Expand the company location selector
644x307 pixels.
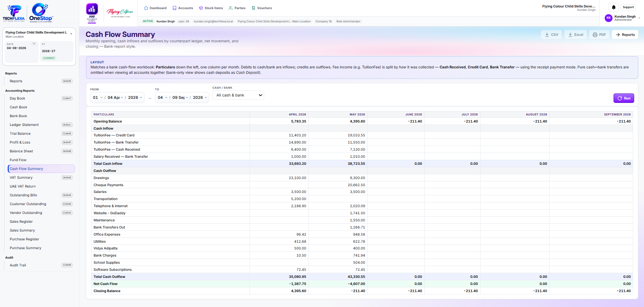(x=39, y=34)
